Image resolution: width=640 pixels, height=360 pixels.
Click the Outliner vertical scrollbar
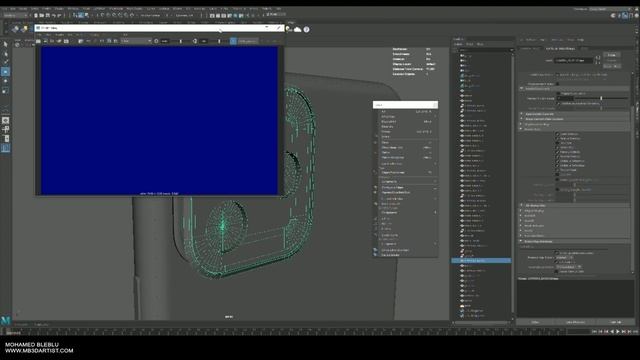pyautogui.click(x=512, y=184)
